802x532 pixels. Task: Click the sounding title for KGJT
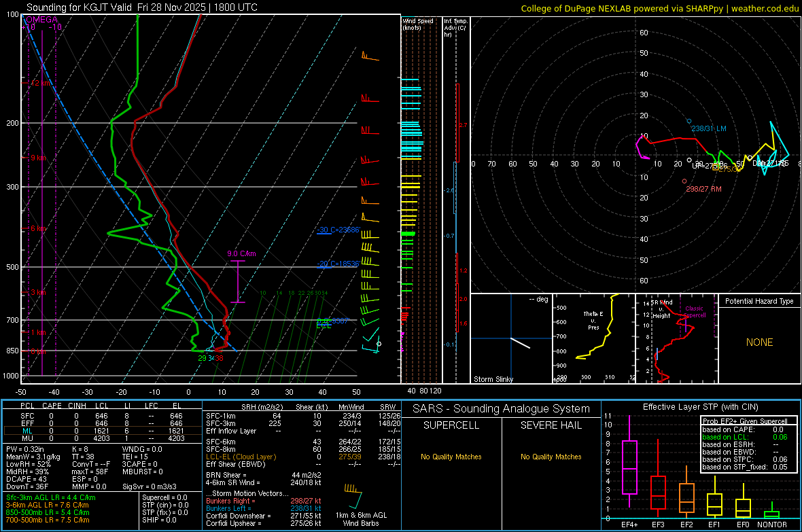141,7
